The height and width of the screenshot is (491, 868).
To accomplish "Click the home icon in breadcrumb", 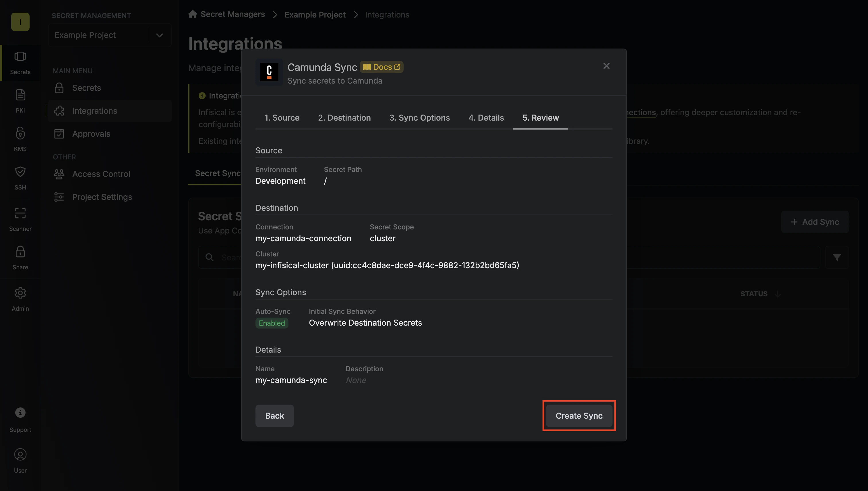I will 193,14.
